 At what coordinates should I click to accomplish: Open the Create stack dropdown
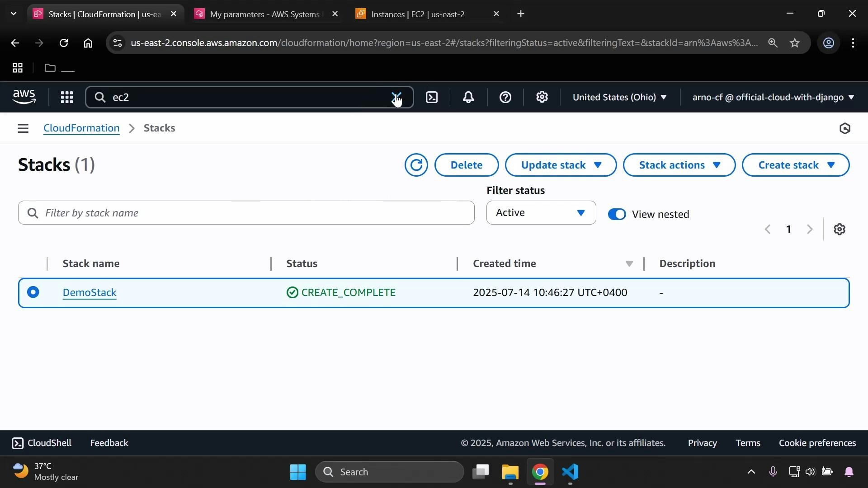(795, 165)
